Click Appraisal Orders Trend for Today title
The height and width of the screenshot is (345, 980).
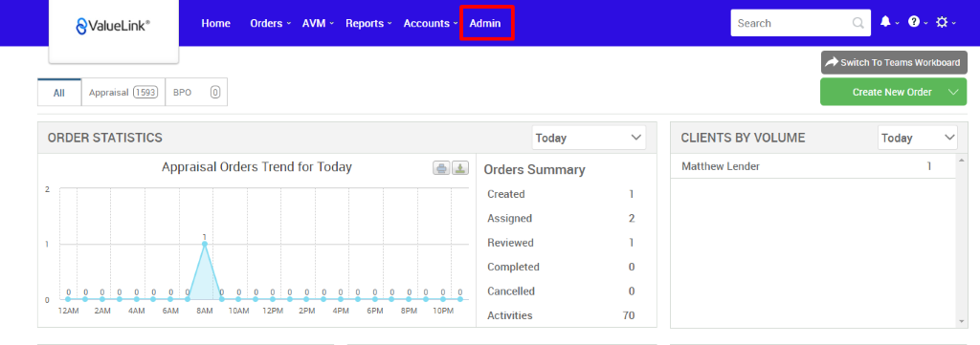pos(256,167)
